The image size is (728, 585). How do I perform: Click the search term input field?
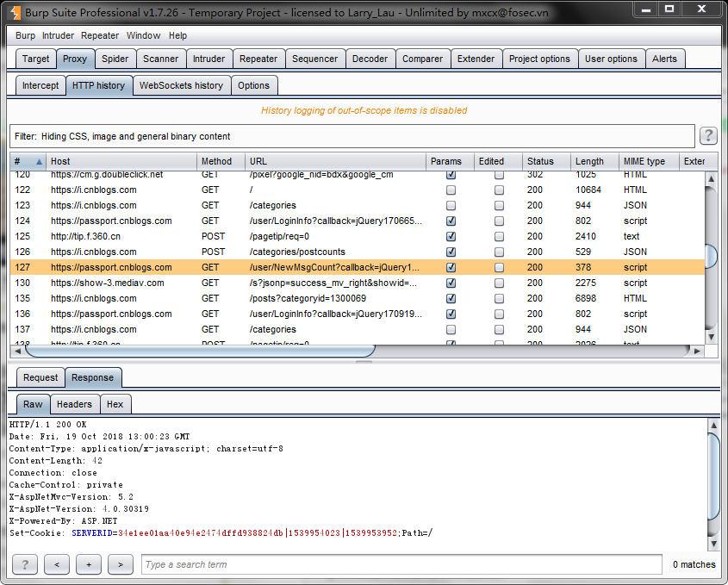pyautogui.click(x=401, y=564)
